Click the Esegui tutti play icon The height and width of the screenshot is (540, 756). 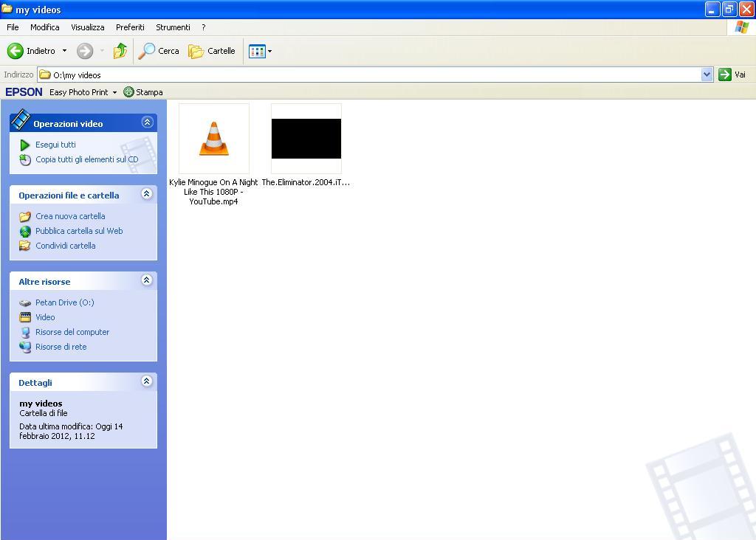tap(25, 145)
